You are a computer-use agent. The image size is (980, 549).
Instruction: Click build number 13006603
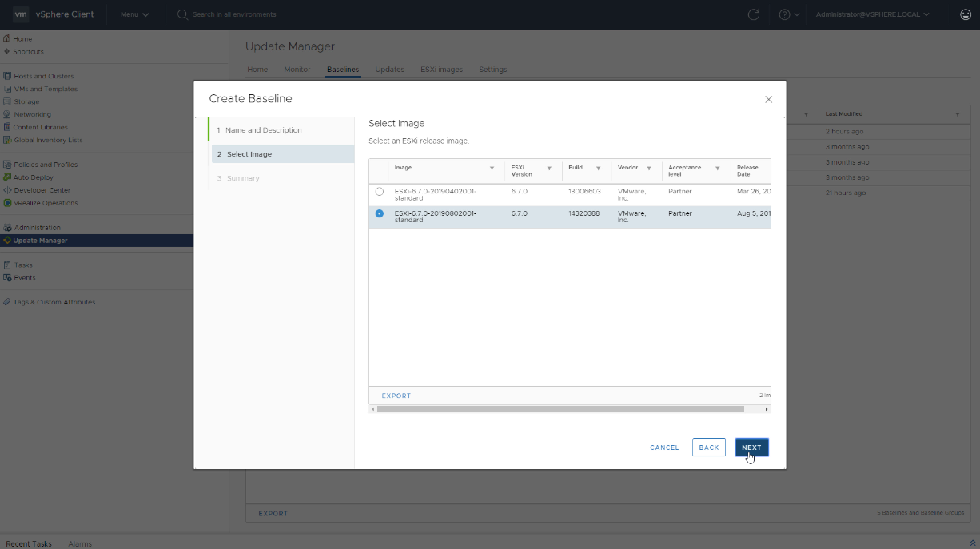click(x=584, y=192)
